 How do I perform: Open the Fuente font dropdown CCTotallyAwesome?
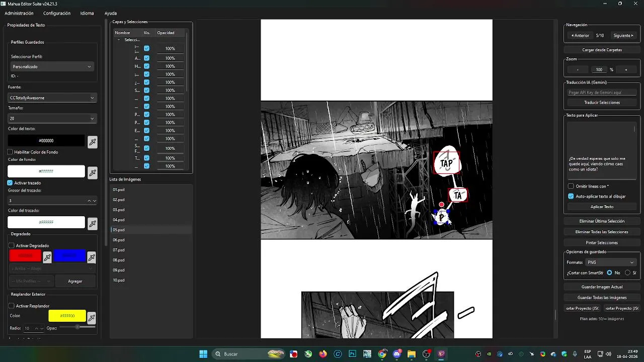click(52, 98)
